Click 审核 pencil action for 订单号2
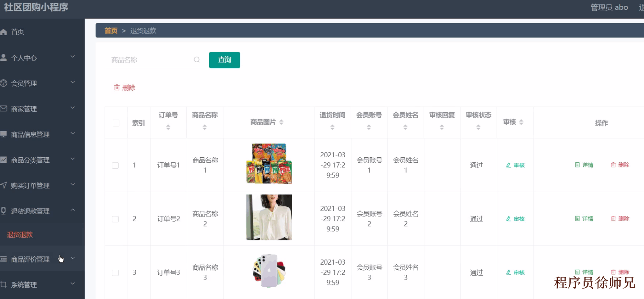The image size is (644, 299). click(515, 219)
